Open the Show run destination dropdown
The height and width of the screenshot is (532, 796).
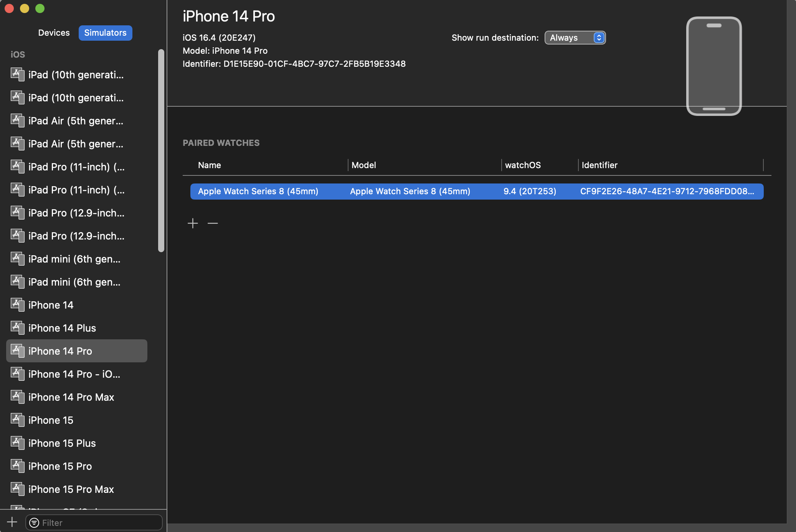click(x=575, y=38)
